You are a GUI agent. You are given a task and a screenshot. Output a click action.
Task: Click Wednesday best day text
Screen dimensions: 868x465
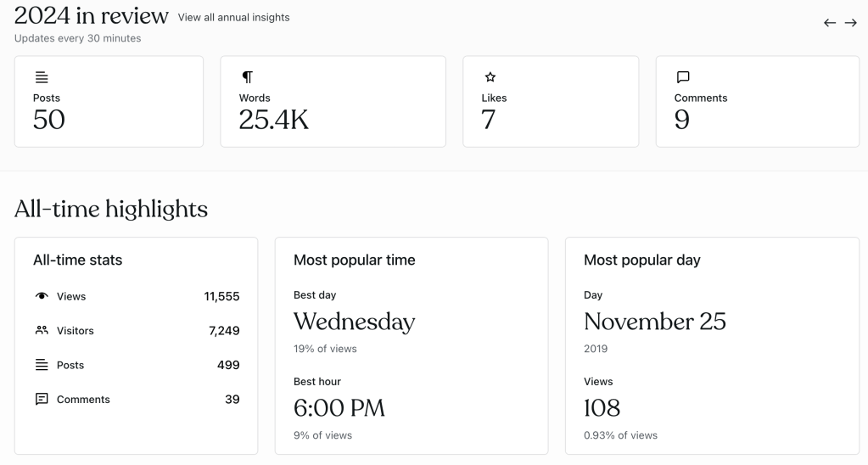[354, 322]
